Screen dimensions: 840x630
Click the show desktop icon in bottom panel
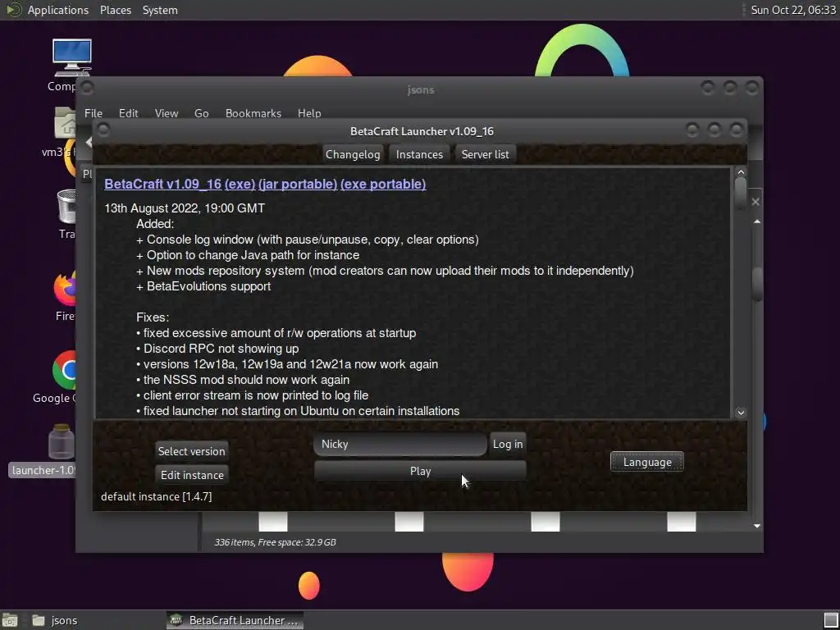click(x=10, y=620)
